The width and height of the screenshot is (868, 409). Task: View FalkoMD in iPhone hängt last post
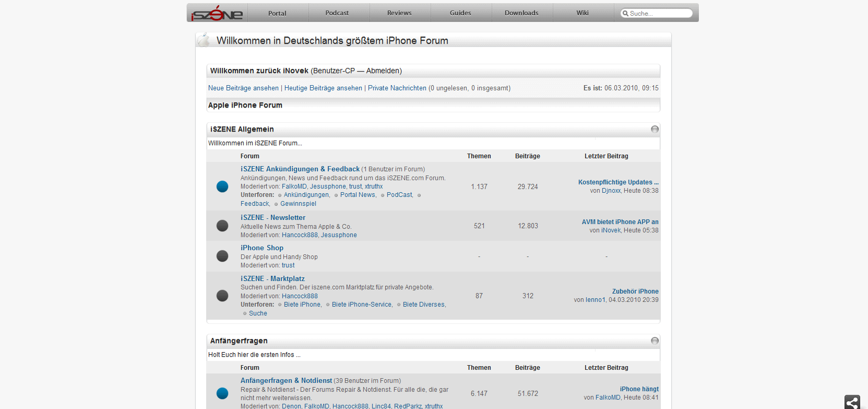pyautogui.click(x=608, y=398)
